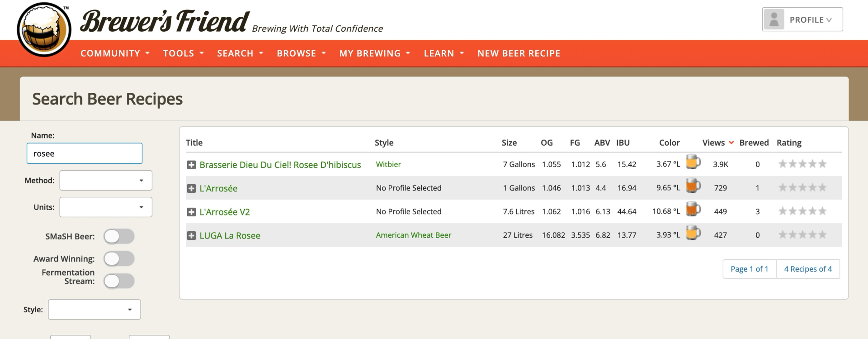Open the Style filter dropdown
The width and height of the screenshot is (868, 339).
tap(94, 310)
